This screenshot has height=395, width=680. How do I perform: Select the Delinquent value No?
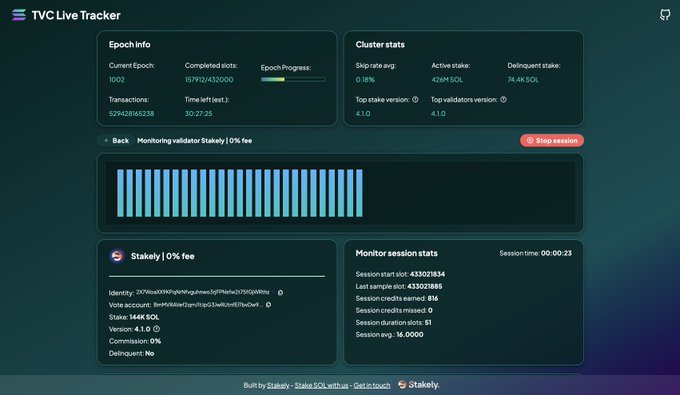(150, 353)
